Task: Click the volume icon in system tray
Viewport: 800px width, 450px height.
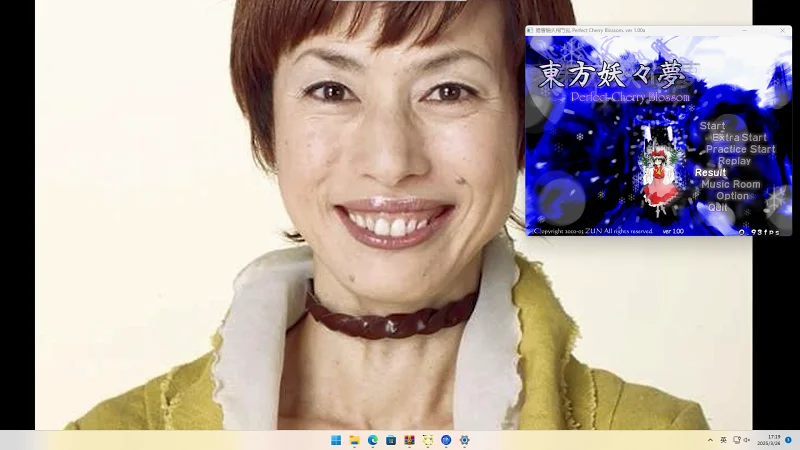Action: [x=747, y=440]
